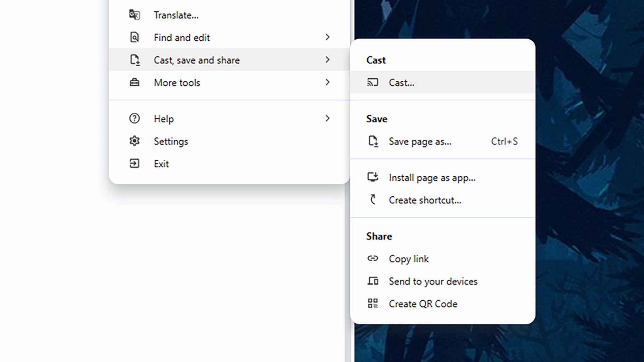Viewport: 644px width, 362px height.
Task: Click the Copy link chain icon
Action: pos(373,258)
